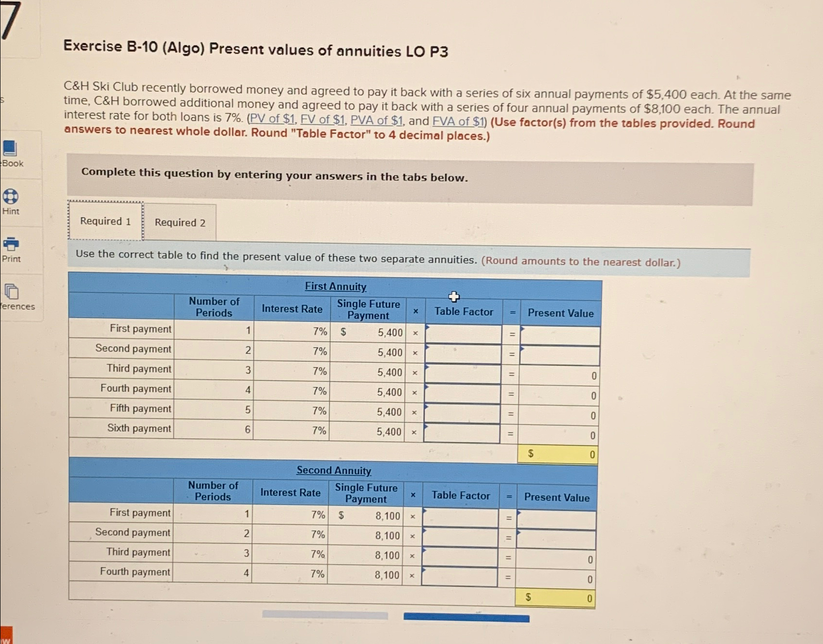823x644 pixels.
Task: Select the Required 1 tab
Action: (104, 221)
